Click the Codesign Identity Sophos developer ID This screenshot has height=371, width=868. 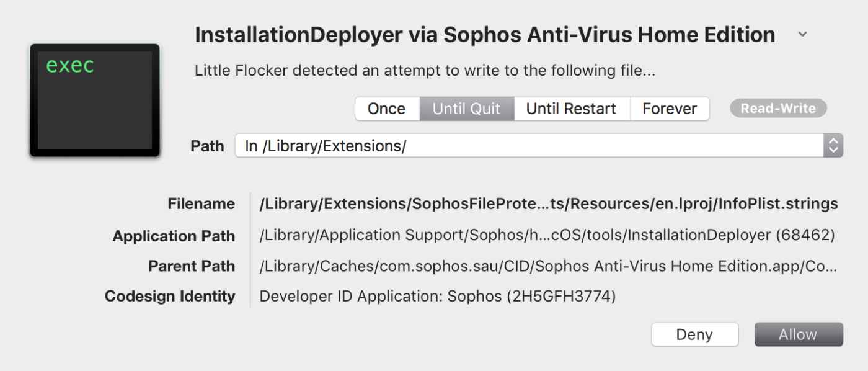click(438, 297)
